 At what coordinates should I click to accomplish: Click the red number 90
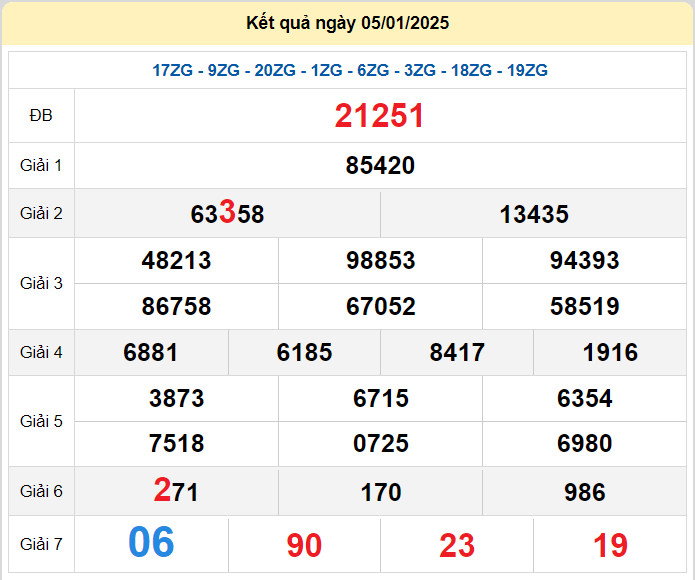[x=304, y=545]
